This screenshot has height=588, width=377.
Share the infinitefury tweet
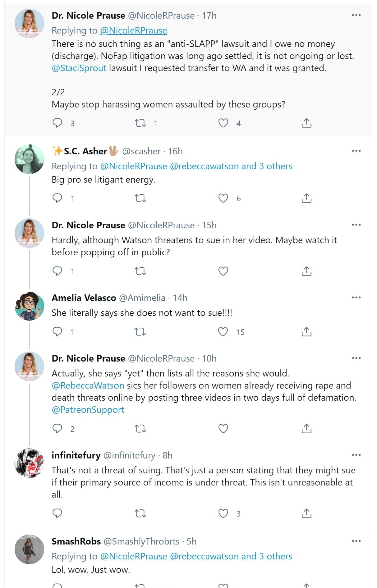coord(306,513)
